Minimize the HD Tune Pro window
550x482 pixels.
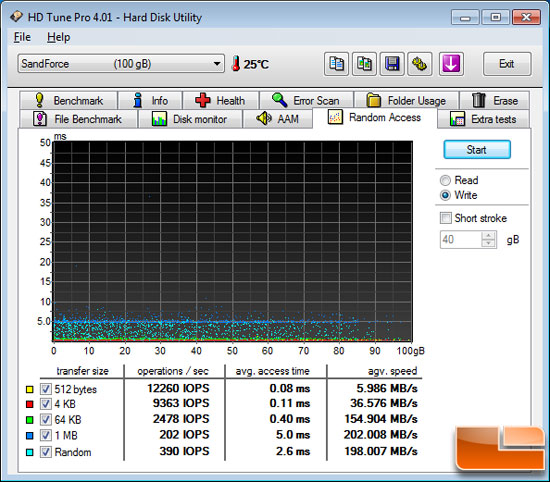click(465, 17)
